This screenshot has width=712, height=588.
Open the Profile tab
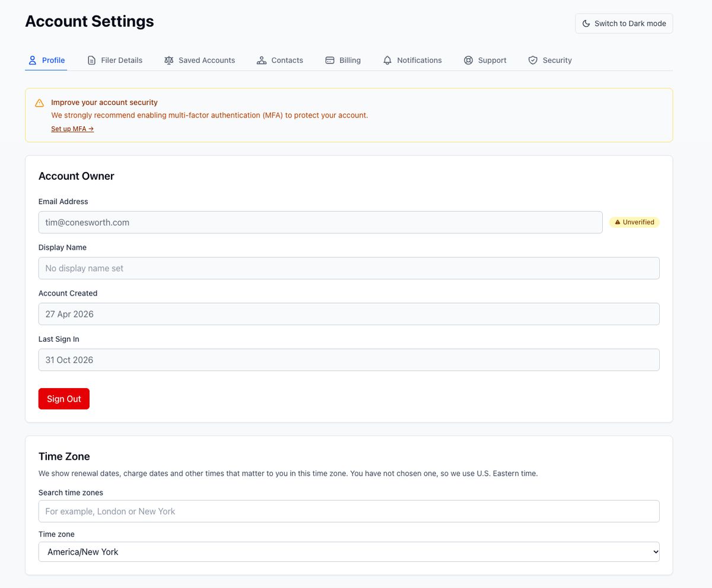tap(46, 60)
